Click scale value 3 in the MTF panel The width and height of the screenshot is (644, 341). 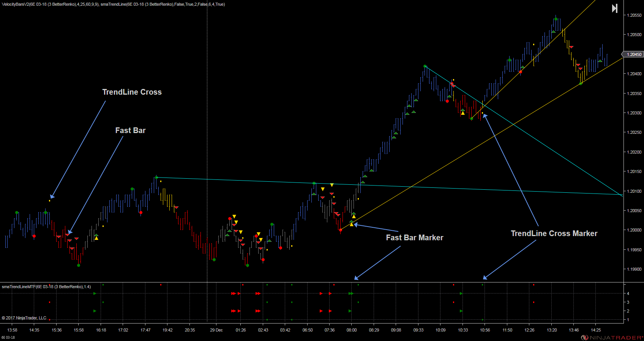coord(628,302)
